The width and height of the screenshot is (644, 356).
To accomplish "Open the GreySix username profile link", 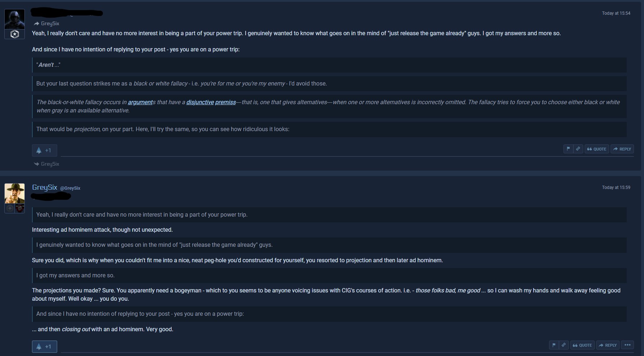I will coord(45,187).
